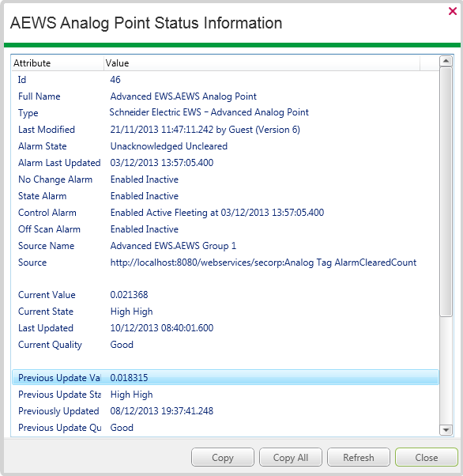Select the No Change Alarm row
Image resolution: width=463 pixels, height=476 pixels.
pyautogui.click(x=225, y=179)
